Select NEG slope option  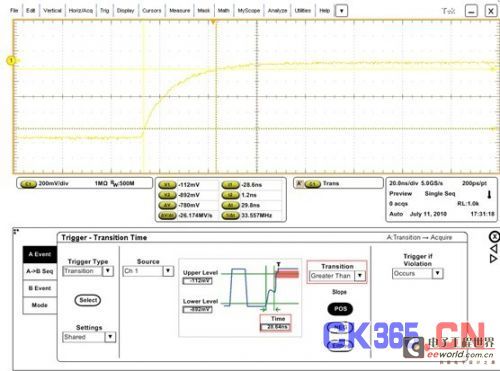click(340, 328)
